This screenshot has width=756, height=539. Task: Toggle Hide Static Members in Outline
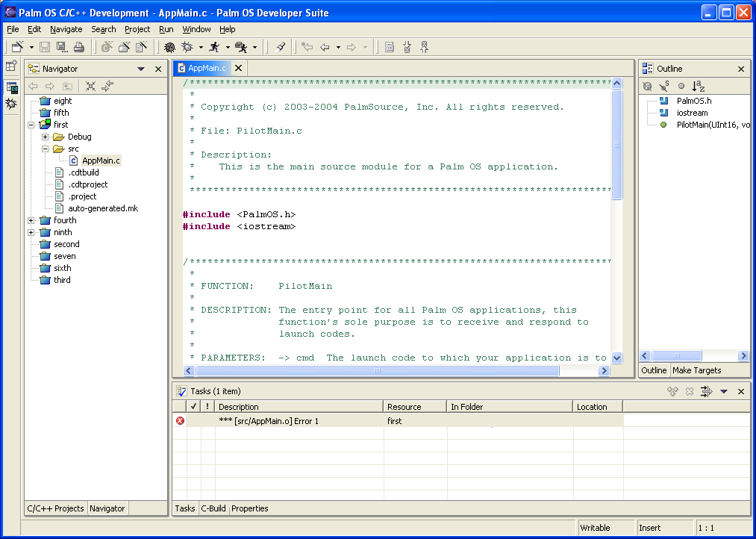[664, 86]
